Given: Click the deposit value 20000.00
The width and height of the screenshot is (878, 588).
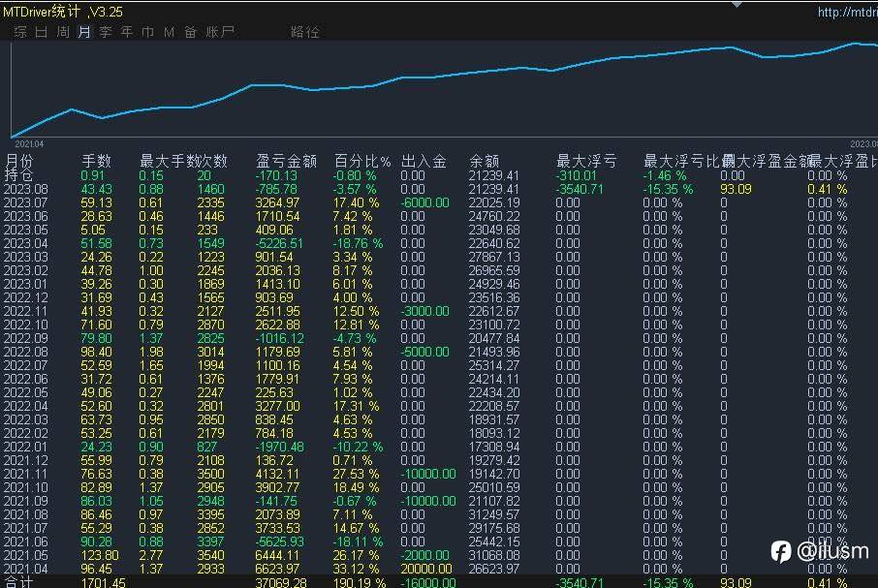Looking at the screenshot, I should pos(426,569).
